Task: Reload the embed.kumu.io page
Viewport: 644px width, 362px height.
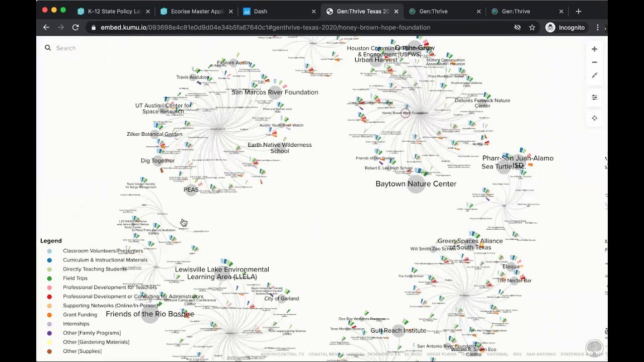Action: [x=75, y=28]
